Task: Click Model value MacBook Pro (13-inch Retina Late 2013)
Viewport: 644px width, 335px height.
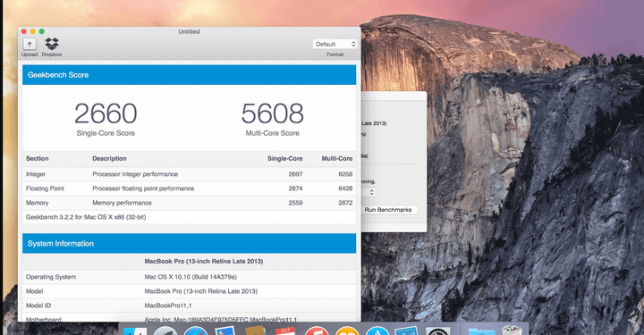Action: [201, 291]
